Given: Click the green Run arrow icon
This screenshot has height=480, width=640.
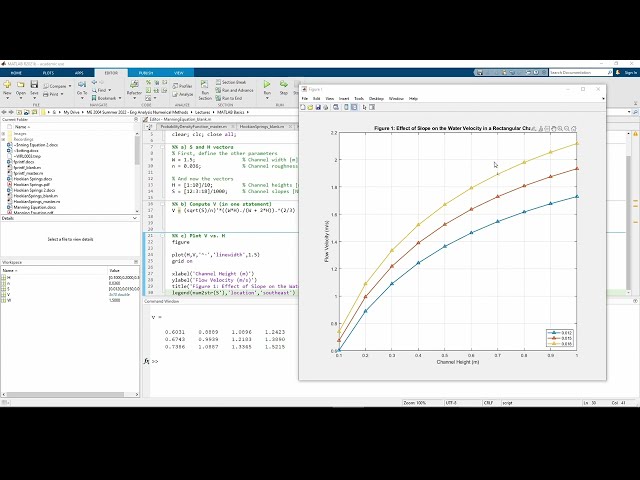Looking at the screenshot, I should click(267, 84).
